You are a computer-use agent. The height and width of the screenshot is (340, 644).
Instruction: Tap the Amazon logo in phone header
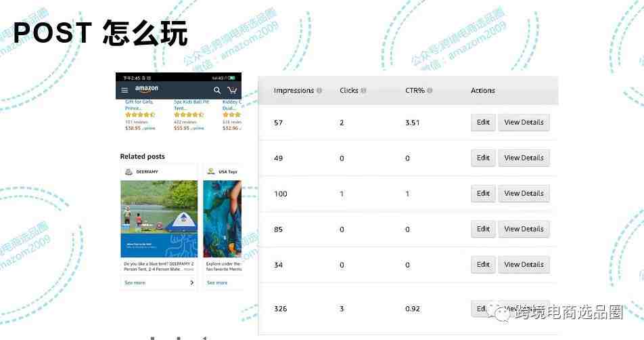[147, 89]
